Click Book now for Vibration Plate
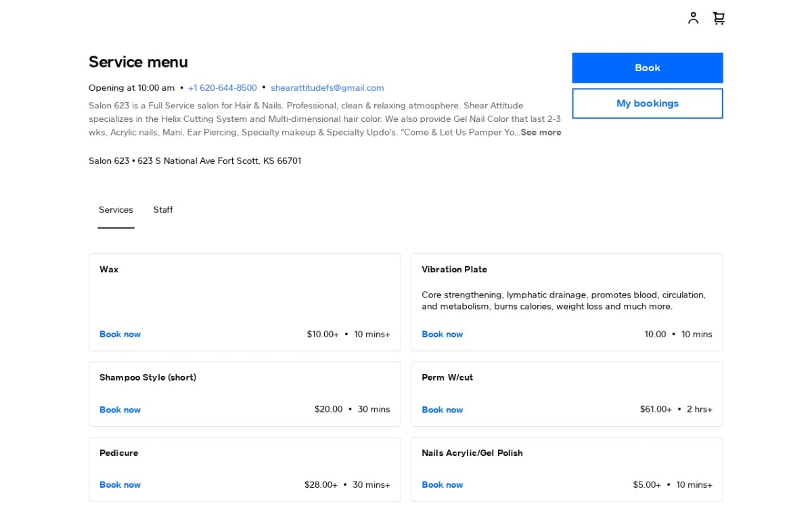This screenshot has height=508, width=812. [443, 335]
